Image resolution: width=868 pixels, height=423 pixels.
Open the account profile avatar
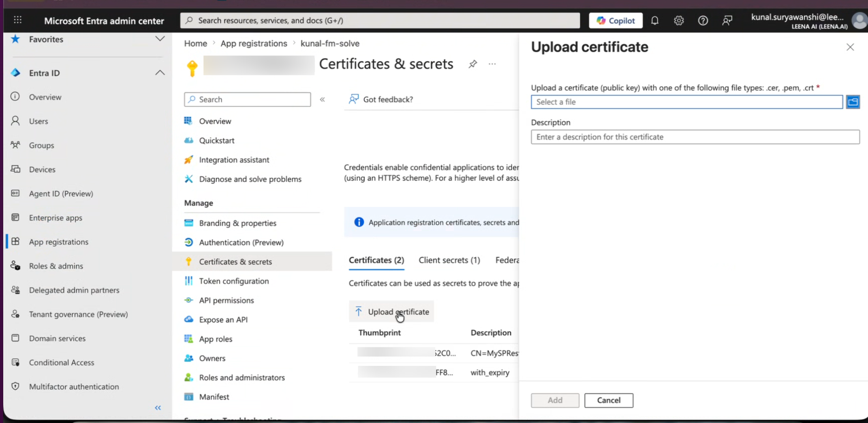pos(859,20)
